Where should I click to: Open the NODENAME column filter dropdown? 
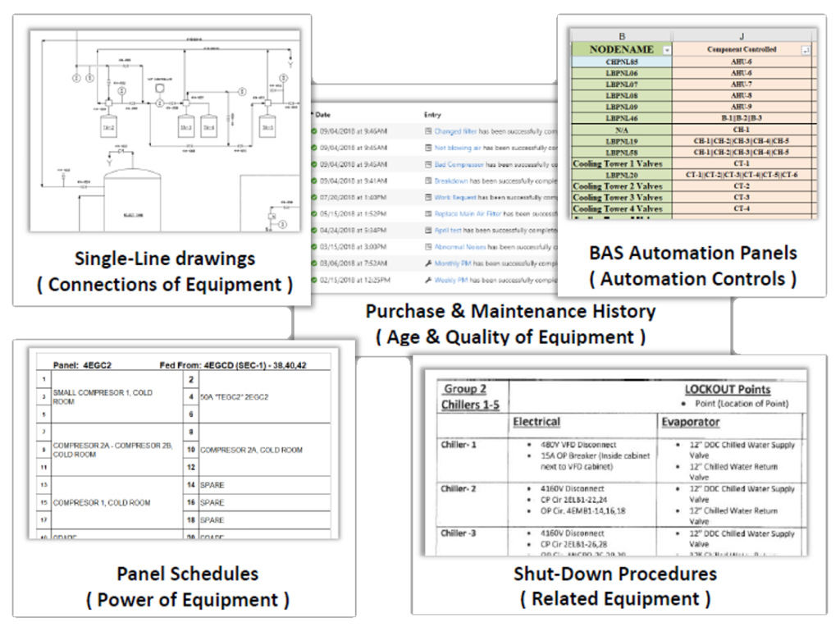pos(667,50)
